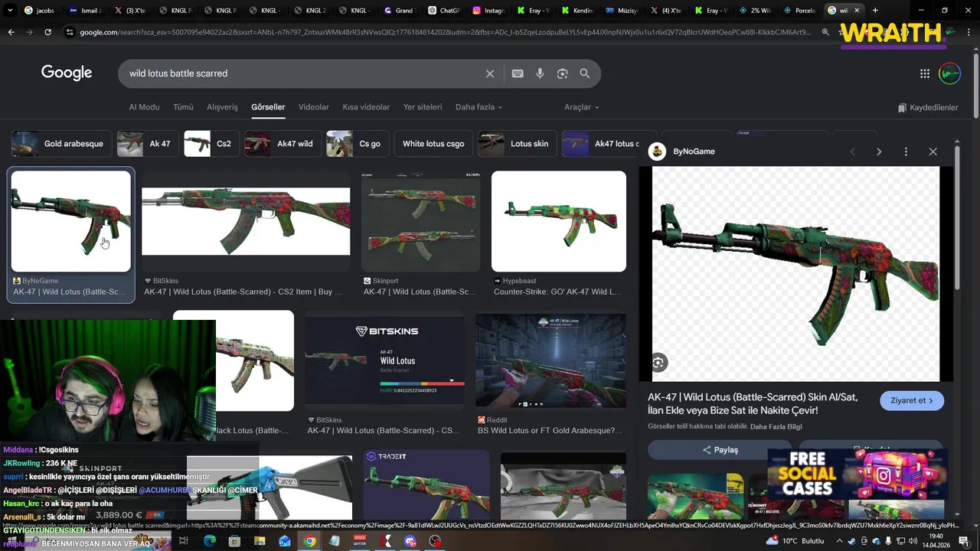Viewport: 980px width, 551px height.
Task: Open the Google account profile avatar
Action: pos(949,73)
